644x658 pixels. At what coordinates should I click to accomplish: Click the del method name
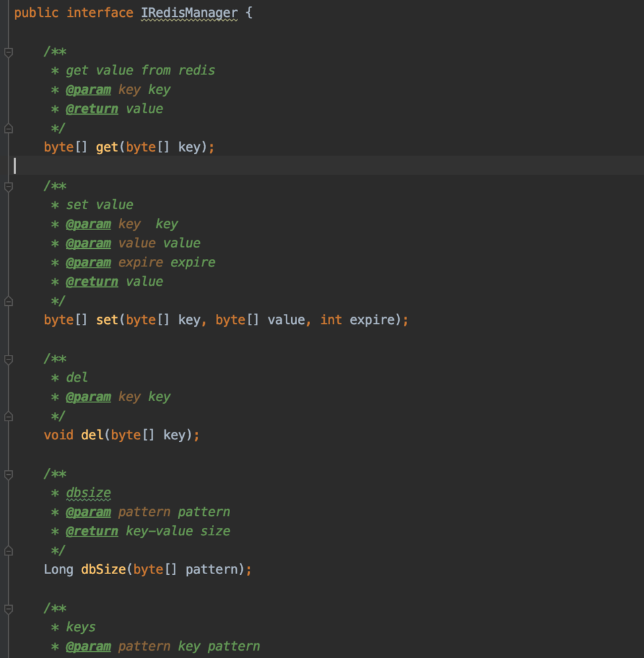click(92, 435)
